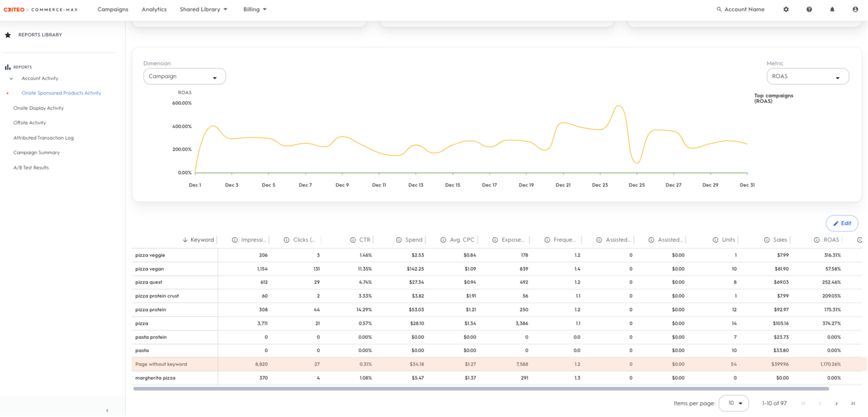Open the Campaign Summary report link

click(37, 153)
